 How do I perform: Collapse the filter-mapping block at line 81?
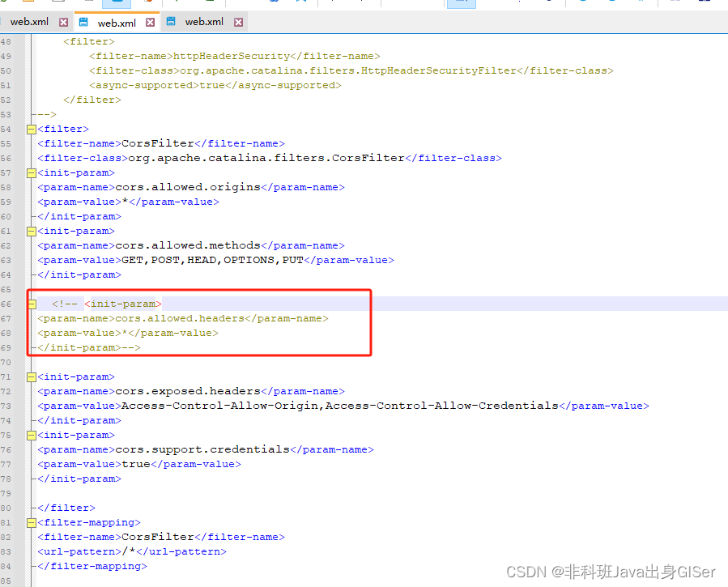[31, 522]
